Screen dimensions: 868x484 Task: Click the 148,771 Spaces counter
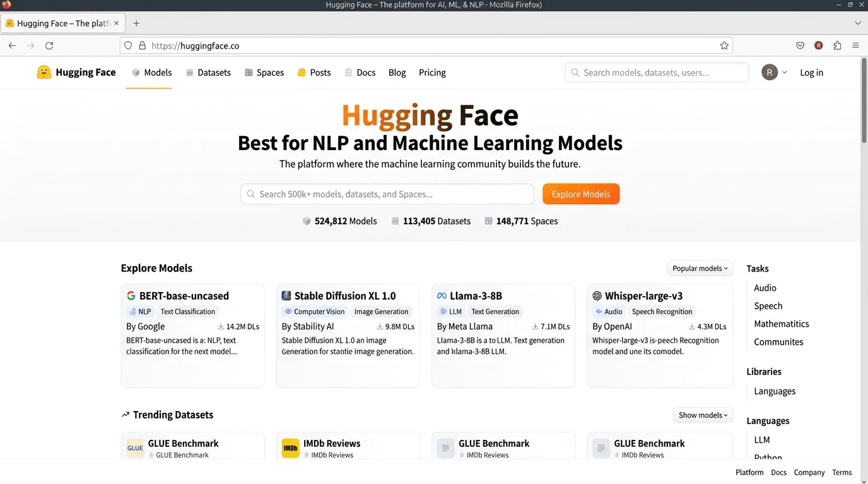click(521, 221)
